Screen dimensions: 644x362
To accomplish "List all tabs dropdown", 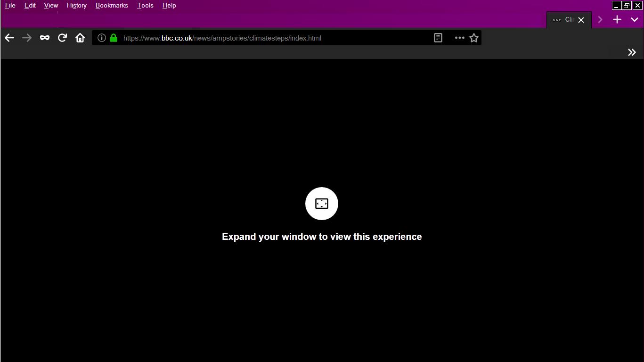I will (635, 19).
